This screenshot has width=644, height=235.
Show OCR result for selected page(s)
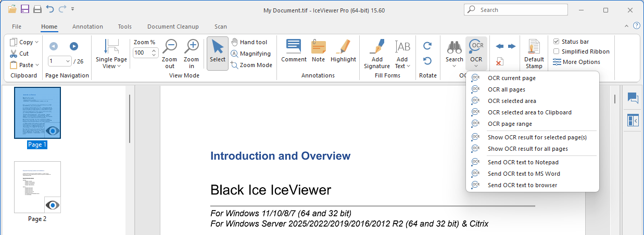coord(533,137)
